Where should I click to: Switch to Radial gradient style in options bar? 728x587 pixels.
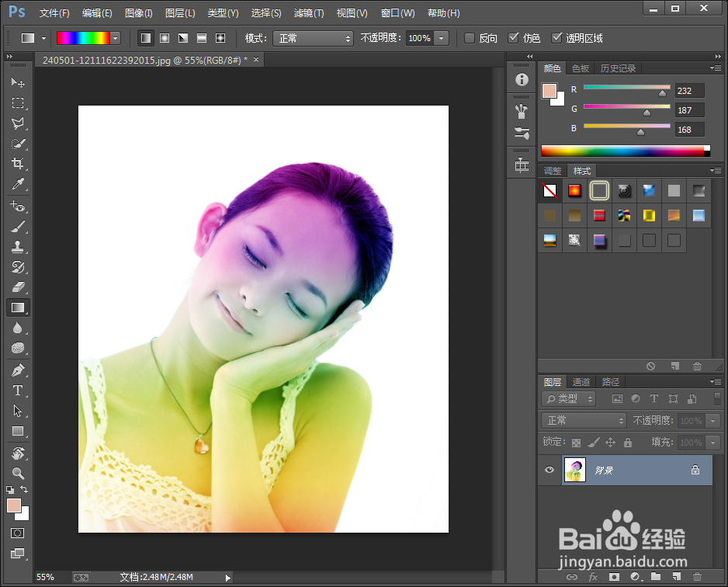coord(163,37)
